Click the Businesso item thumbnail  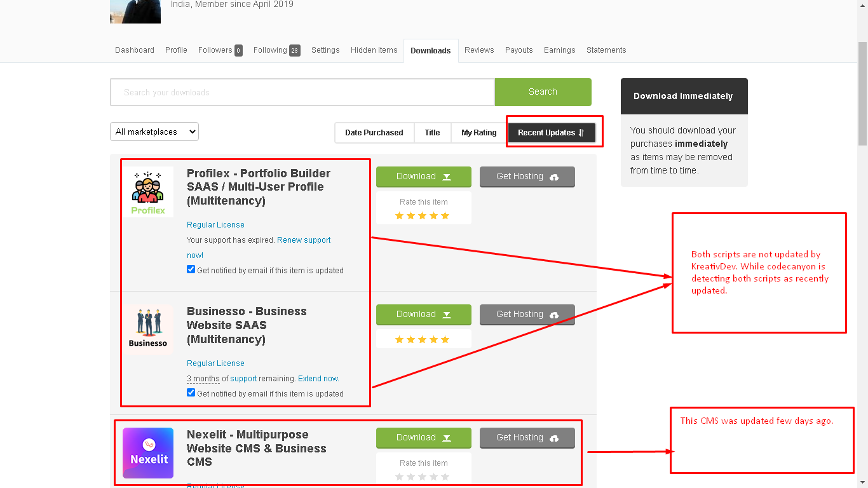click(x=148, y=330)
